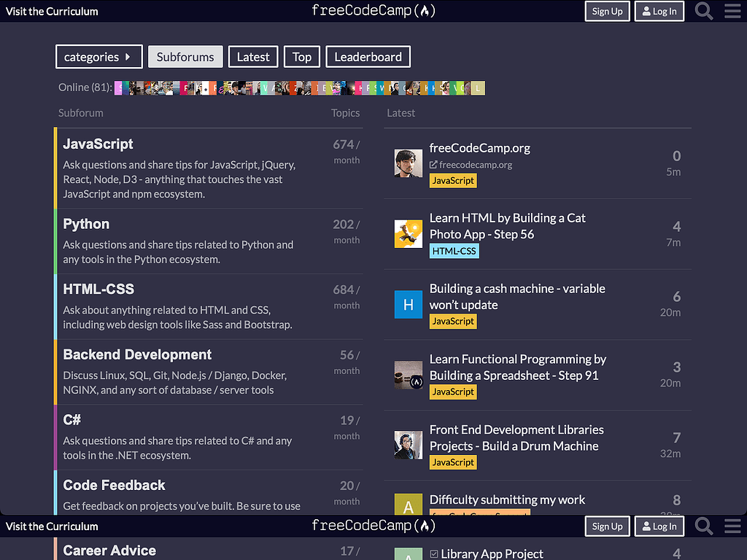Click the JavaScript tag on freeCodeCamp.org topic
747x560 pixels.
pos(452,180)
